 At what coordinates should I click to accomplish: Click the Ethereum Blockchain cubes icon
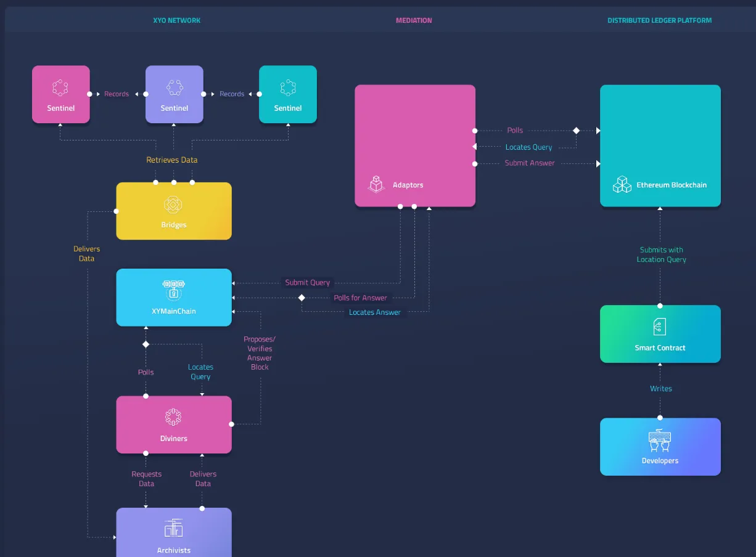(622, 184)
